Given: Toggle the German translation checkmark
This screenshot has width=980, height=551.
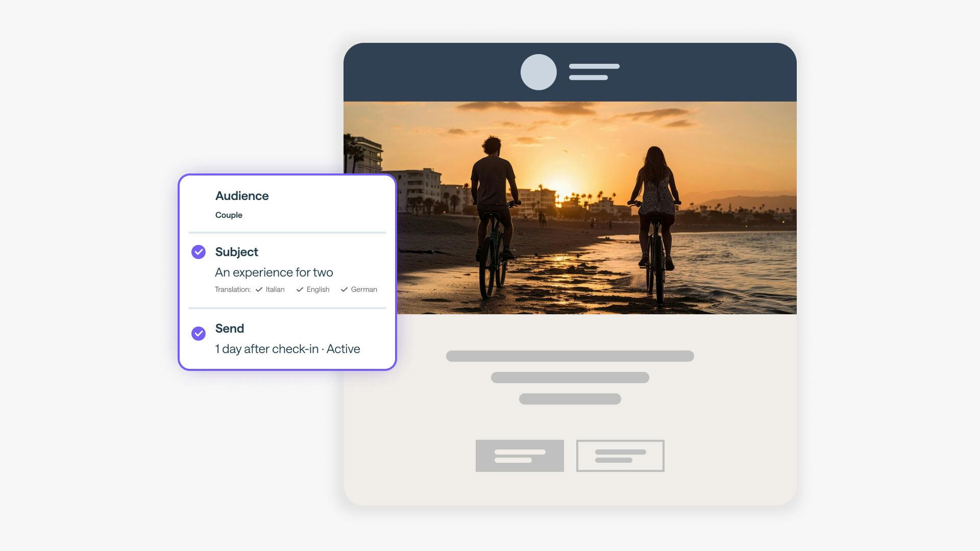Looking at the screenshot, I should [344, 289].
